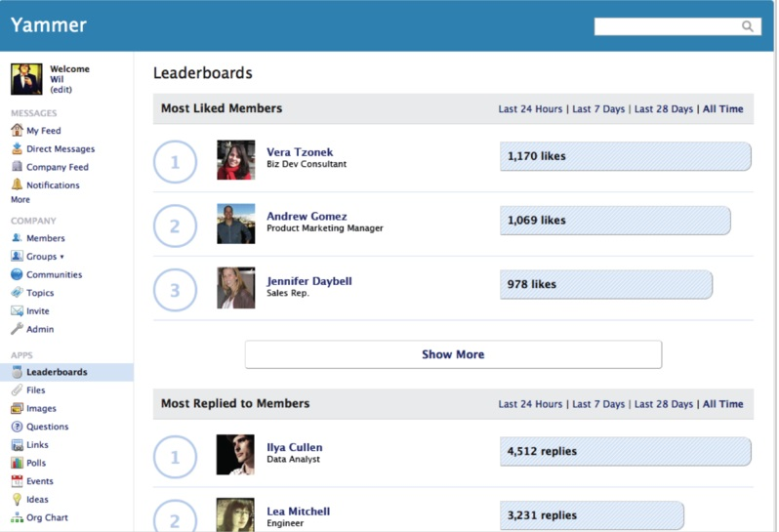The width and height of the screenshot is (779, 532).
Task: Open the Files app
Action: point(36,389)
